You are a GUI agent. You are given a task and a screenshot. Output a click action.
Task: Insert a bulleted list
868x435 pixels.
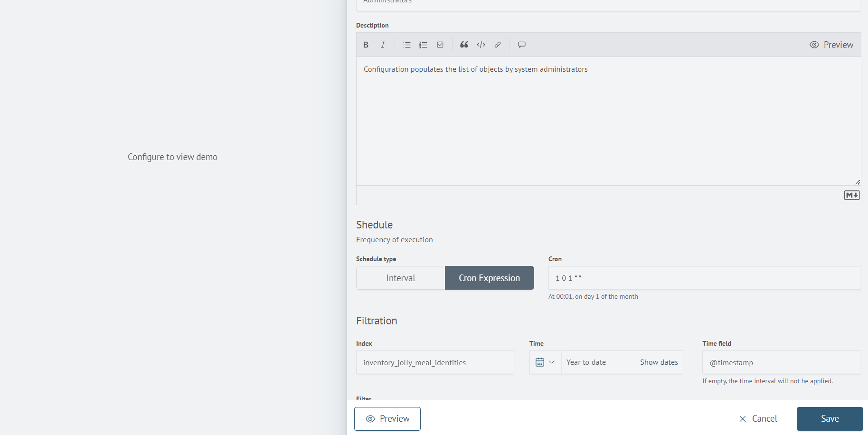pos(407,45)
